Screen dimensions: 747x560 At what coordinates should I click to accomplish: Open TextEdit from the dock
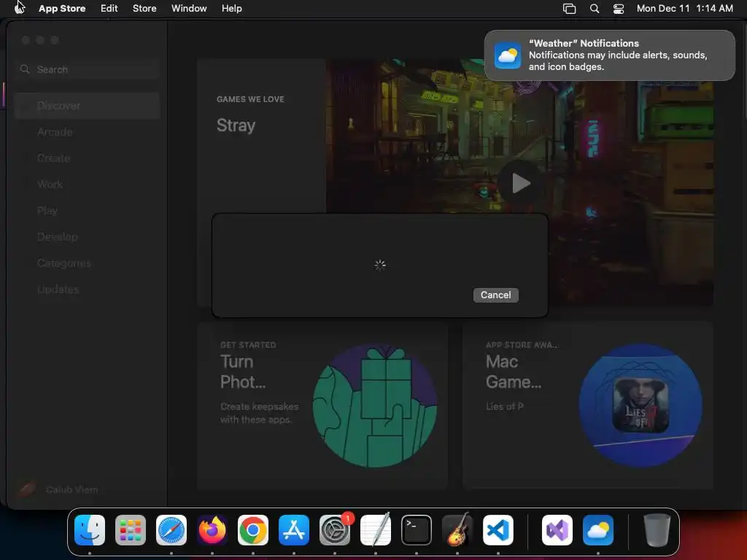(x=376, y=530)
